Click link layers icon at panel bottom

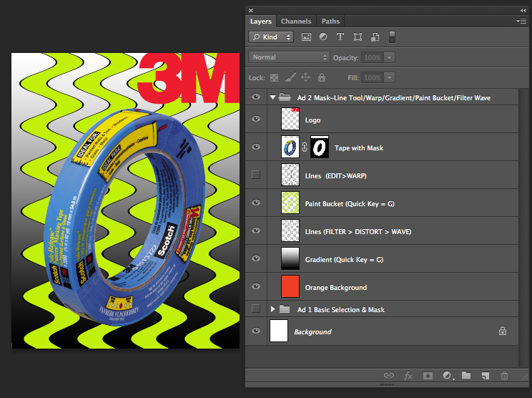tap(389, 375)
